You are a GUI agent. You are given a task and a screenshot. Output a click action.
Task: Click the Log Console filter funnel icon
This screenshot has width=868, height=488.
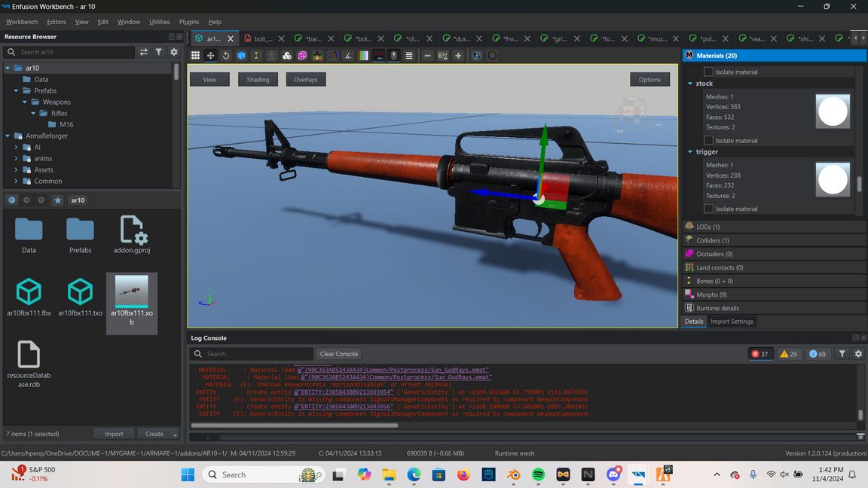[842, 354]
